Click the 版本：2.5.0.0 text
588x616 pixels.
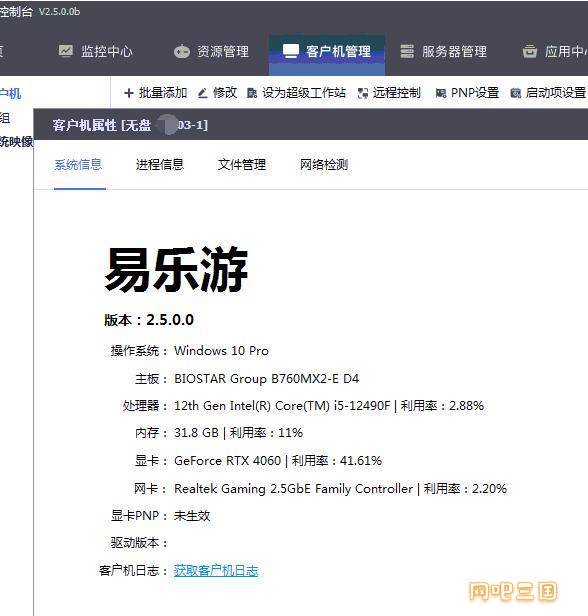[x=149, y=320]
